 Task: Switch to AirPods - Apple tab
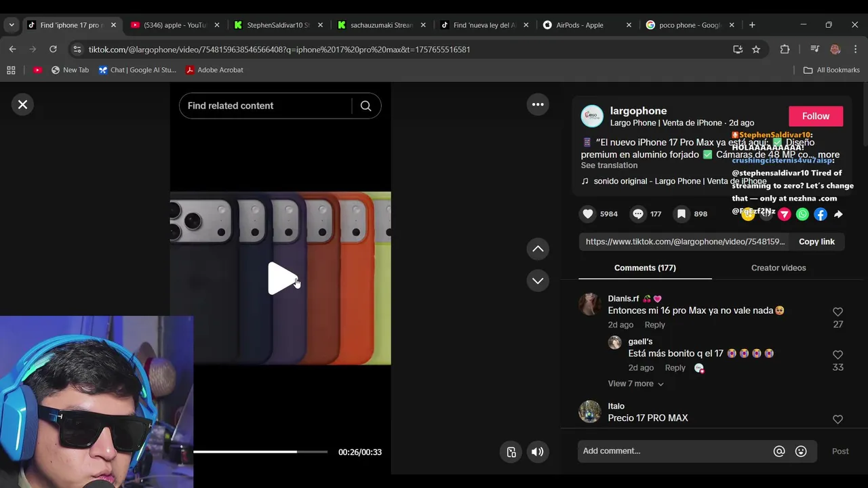point(587,25)
